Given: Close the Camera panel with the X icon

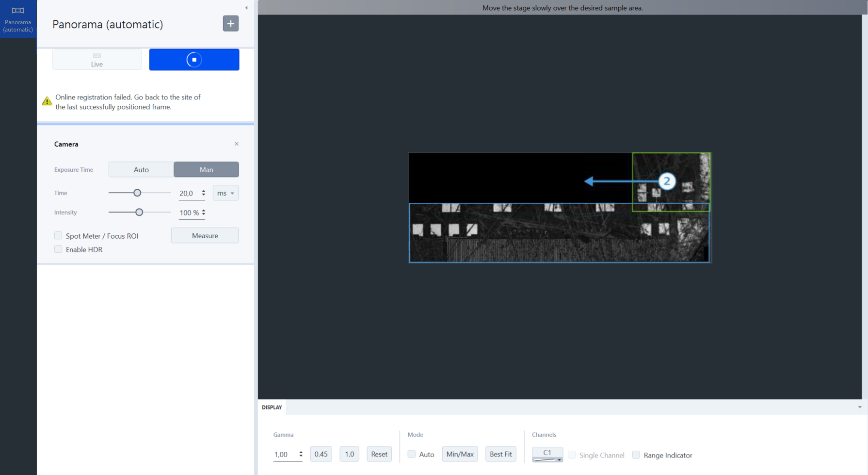Looking at the screenshot, I should [236, 144].
